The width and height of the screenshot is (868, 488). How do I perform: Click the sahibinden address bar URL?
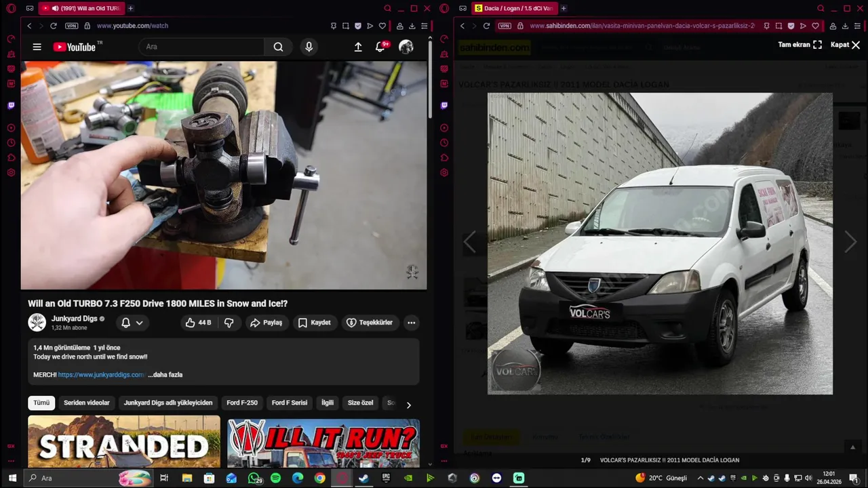(x=642, y=26)
